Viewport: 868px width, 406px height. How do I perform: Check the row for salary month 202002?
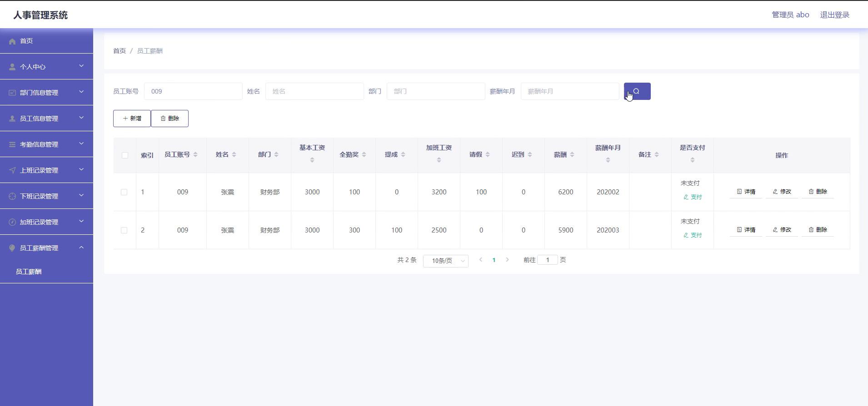[124, 192]
